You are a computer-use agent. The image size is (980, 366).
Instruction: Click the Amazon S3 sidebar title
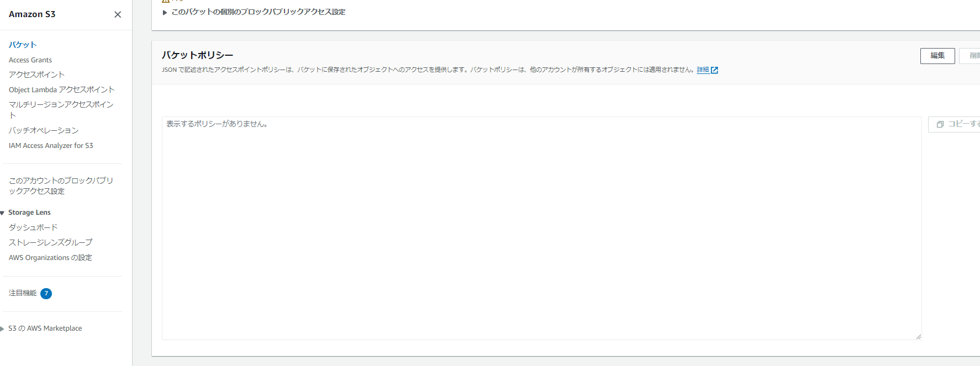point(32,14)
